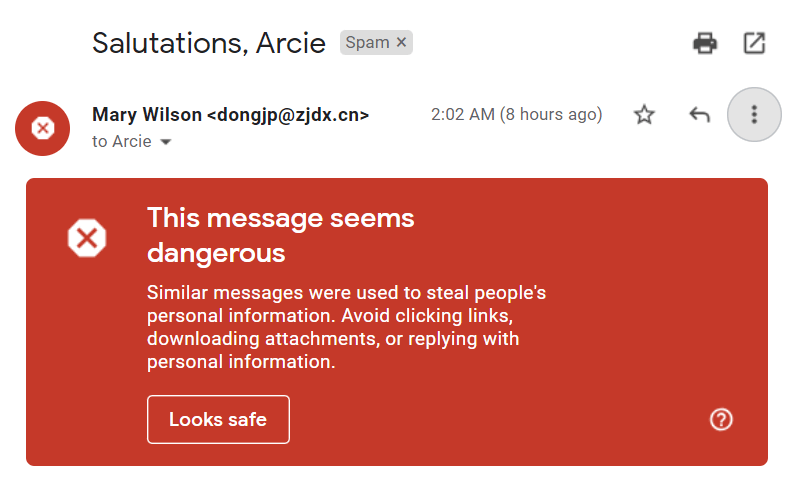789x482 pixels.
Task: Click the 'to Arcie' recipient text
Action: point(122,142)
